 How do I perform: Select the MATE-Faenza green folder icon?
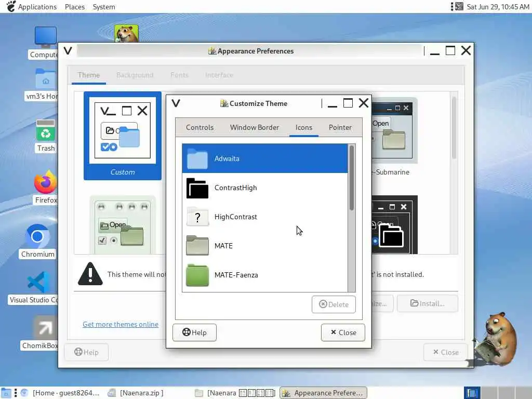(197, 275)
